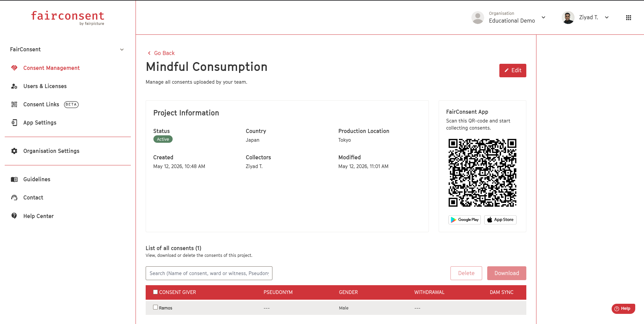Image resolution: width=644 pixels, height=324 pixels.
Task: Click the Consent Management heart icon
Action: pyautogui.click(x=14, y=68)
